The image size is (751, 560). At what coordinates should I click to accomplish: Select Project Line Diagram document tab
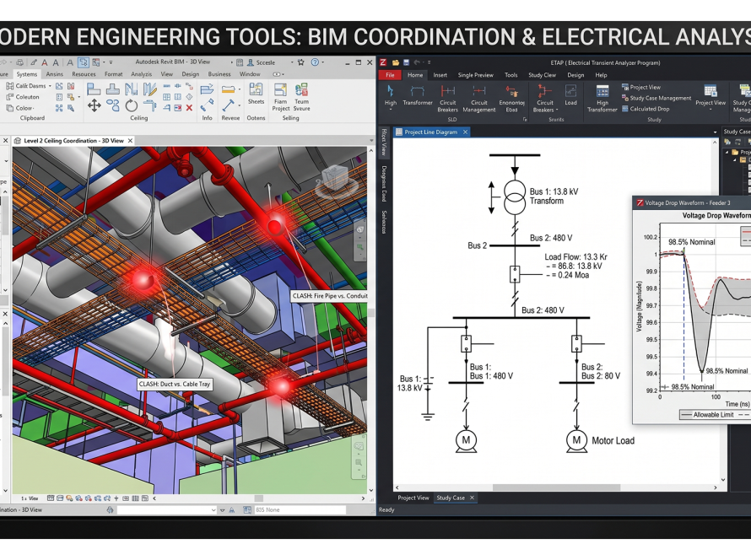click(x=430, y=132)
